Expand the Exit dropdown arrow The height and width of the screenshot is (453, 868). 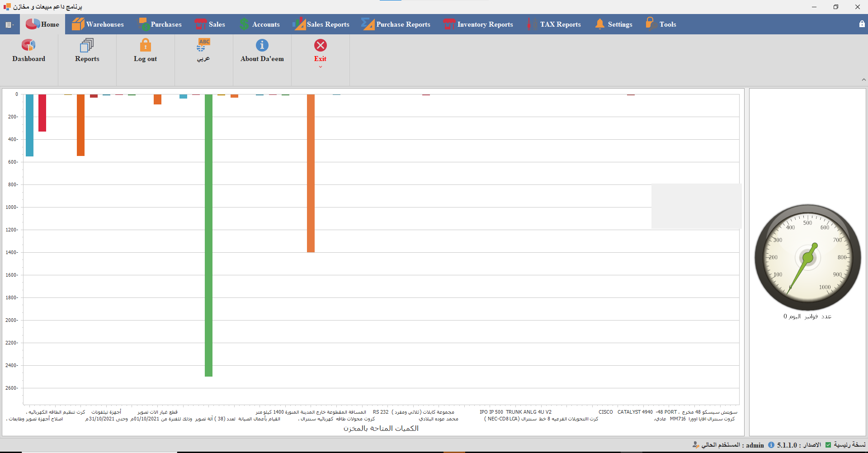320,67
